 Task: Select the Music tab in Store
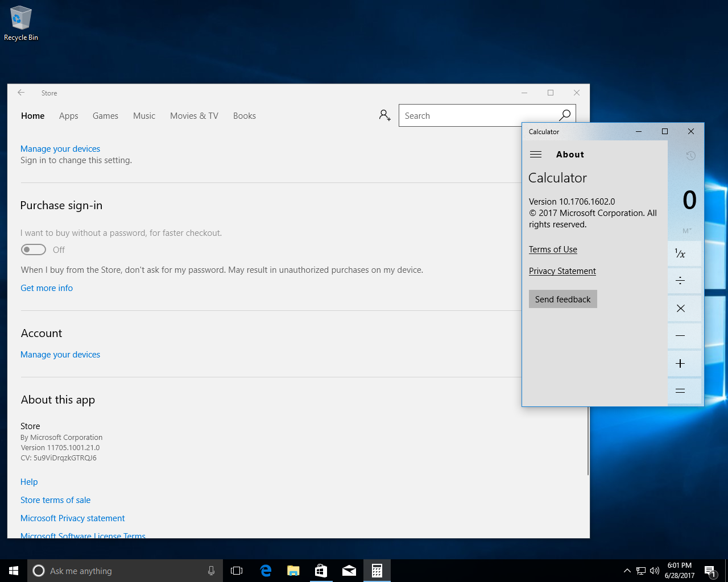click(144, 115)
